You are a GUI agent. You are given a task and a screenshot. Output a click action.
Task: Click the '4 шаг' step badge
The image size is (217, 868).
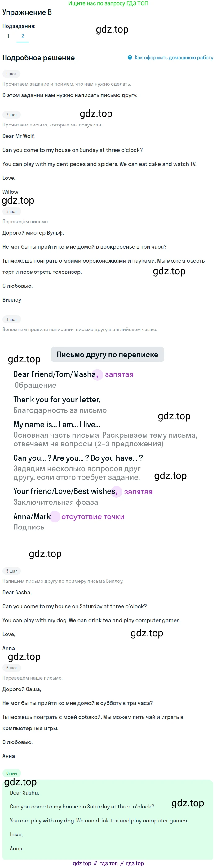(11, 319)
